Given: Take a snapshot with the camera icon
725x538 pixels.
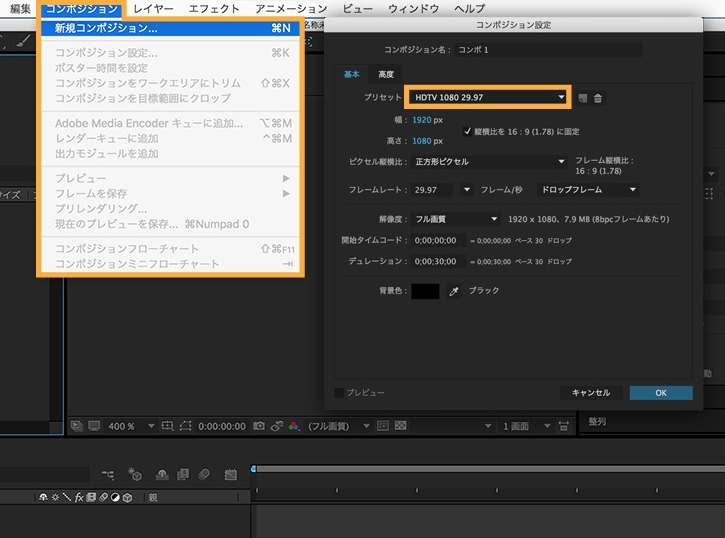Looking at the screenshot, I should click(x=259, y=426).
